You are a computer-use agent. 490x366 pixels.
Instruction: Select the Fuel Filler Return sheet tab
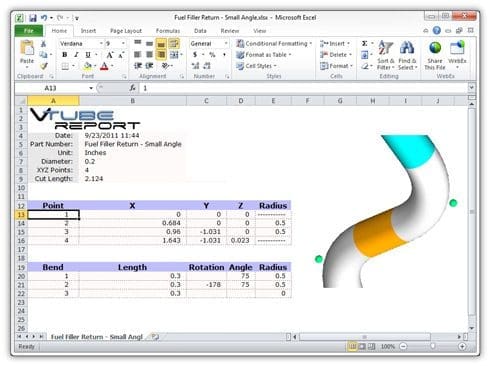pos(97,337)
